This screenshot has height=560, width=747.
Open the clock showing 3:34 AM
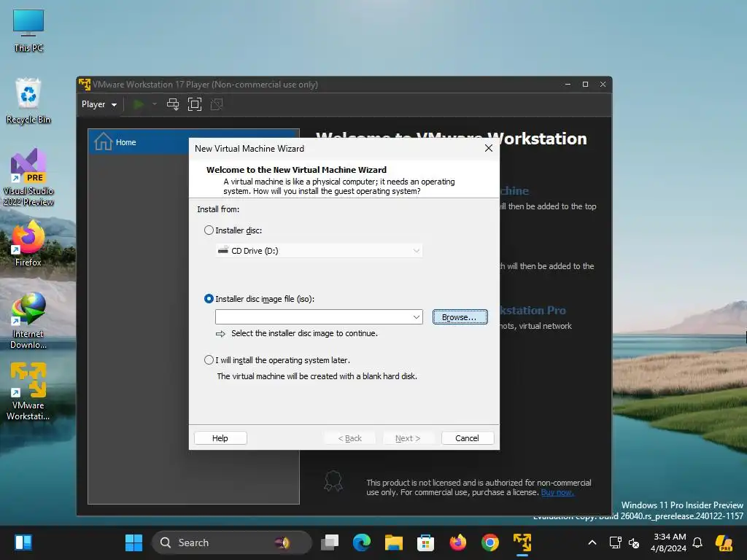670,542
